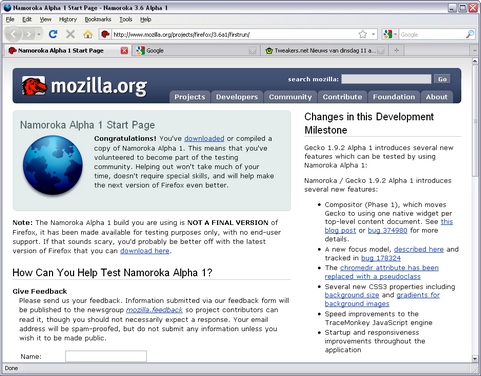Open the History menu

(x=68, y=19)
